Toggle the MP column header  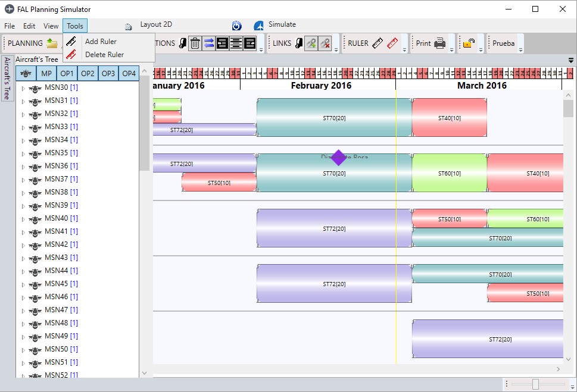tap(46, 73)
